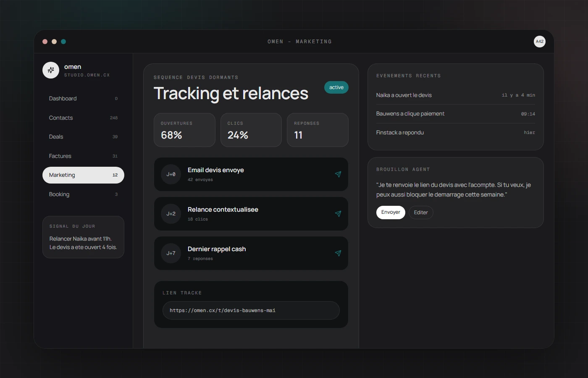Open the Ouvertures 68% stat card
This screenshot has width=588, height=378.
pos(184,130)
